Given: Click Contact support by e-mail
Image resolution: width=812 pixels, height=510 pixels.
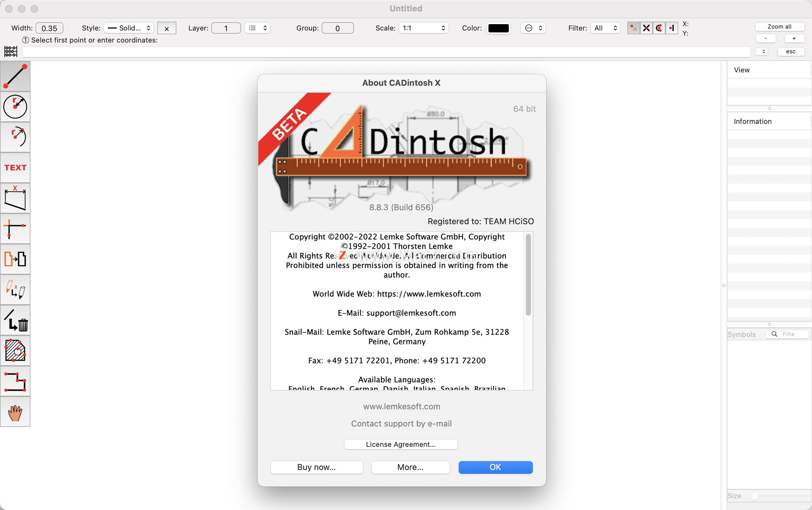Looking at the screenshot, I should (402, 424).
